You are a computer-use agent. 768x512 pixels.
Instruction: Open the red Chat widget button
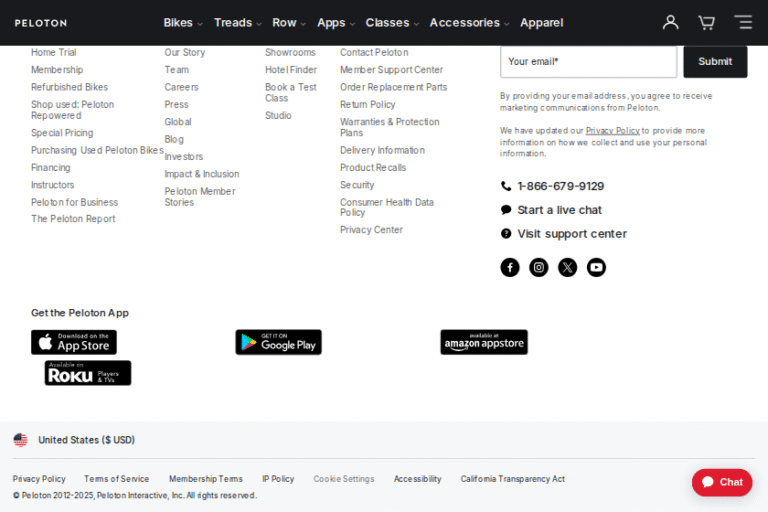pos(722,482)
